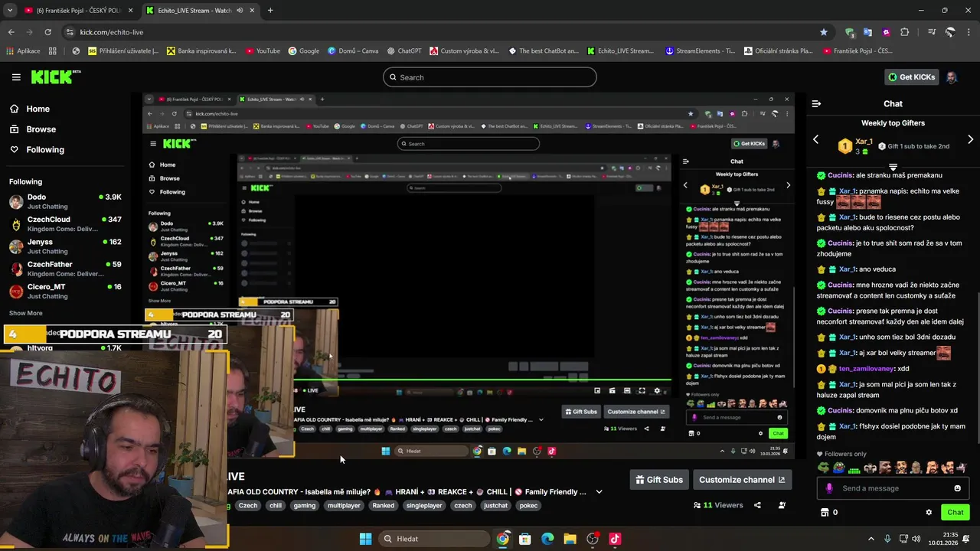Open the Kick hamburger sidebar menu

click(16, 77)
